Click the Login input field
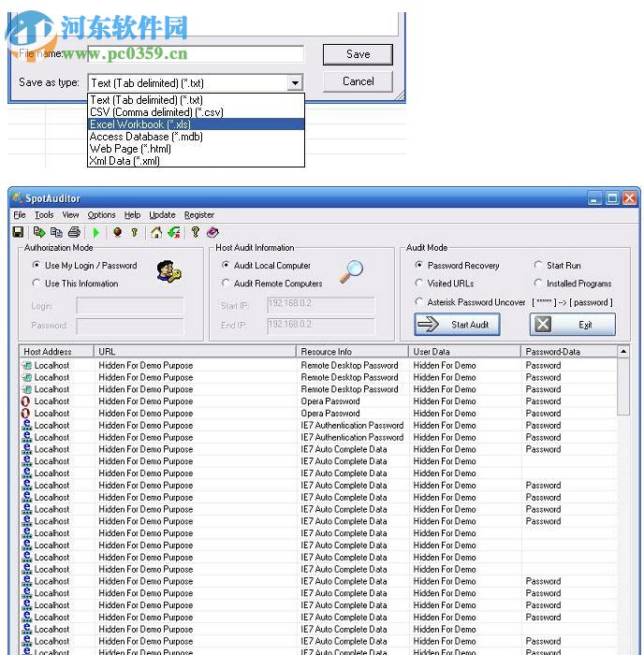The height and width of the screenshot is (655, 644). tap(129, 305)
